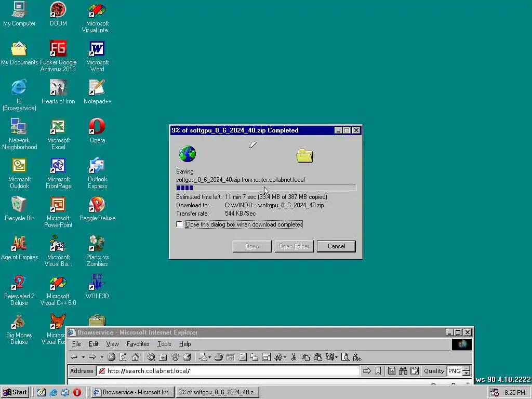Open the Favorites menu in Internet Explorer
The width and height of the screenshot is (532, 399).
click(x=138, y=344)
